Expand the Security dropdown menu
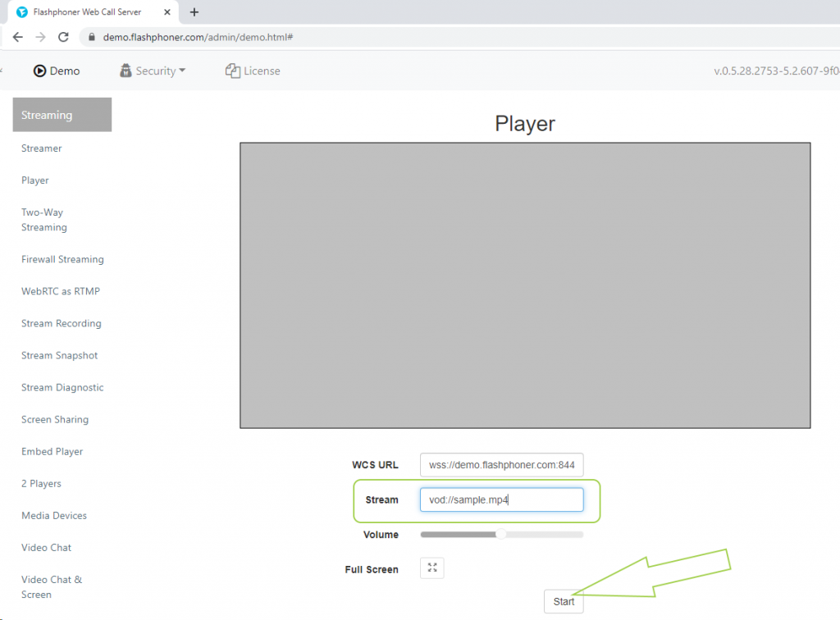The height and width of the screenshot is (620, 840). pyautogui.click(x=153, y=71)
